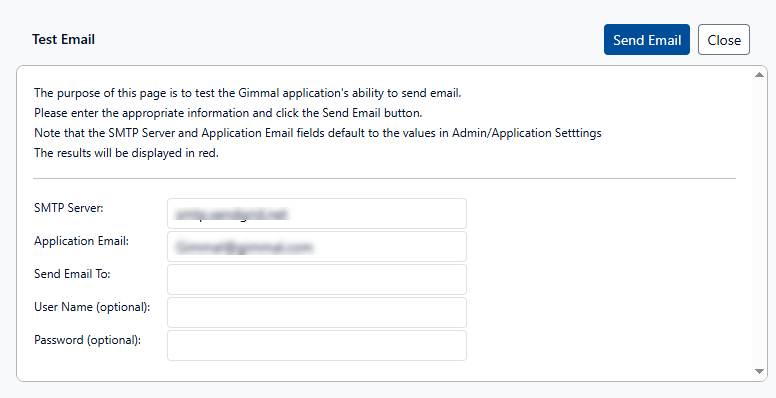Select the Send Email To label
Viewport: 776px width, 398px height.
point(72,274)
